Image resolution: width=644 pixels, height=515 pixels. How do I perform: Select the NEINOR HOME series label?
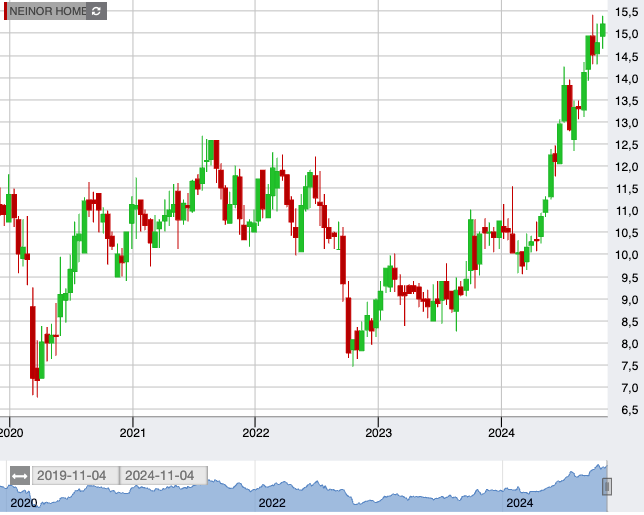(x=48, y=11)
